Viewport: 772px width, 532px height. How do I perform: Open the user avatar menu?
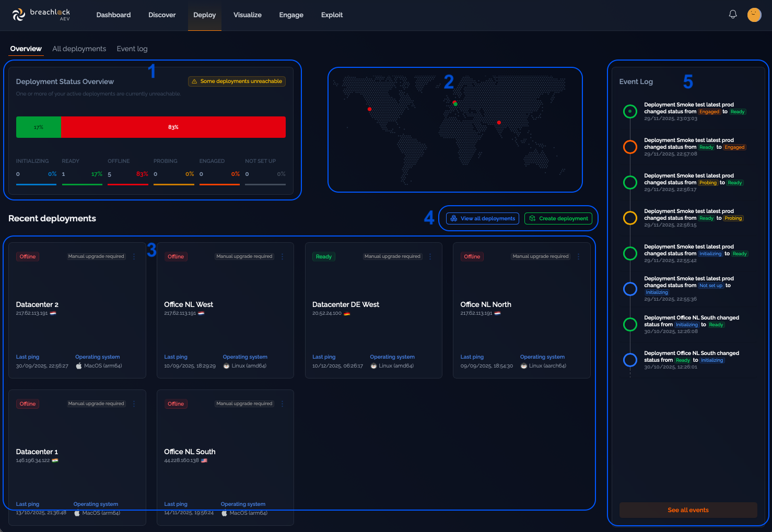point(754,15)
